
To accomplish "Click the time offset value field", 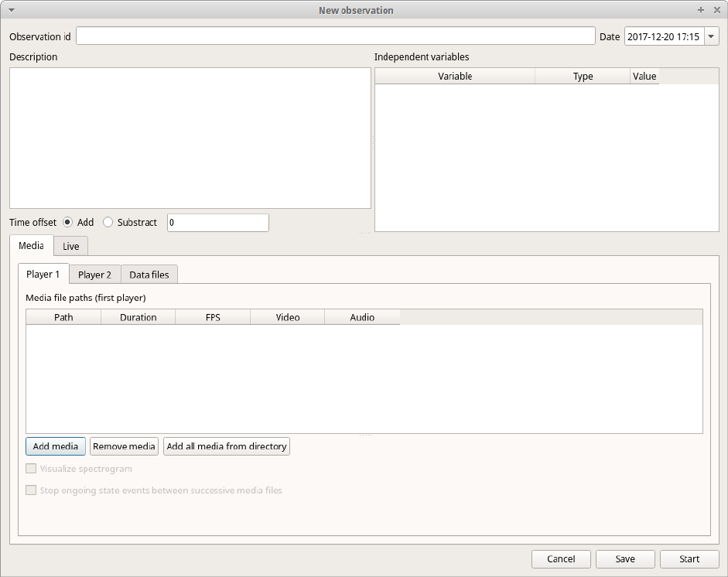I will (x=217, y=222).
